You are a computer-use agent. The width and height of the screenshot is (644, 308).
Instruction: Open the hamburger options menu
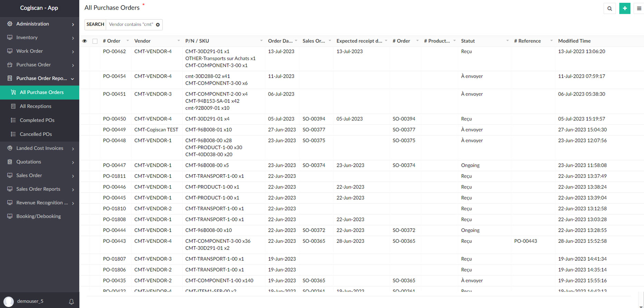[x=639, y=9]
